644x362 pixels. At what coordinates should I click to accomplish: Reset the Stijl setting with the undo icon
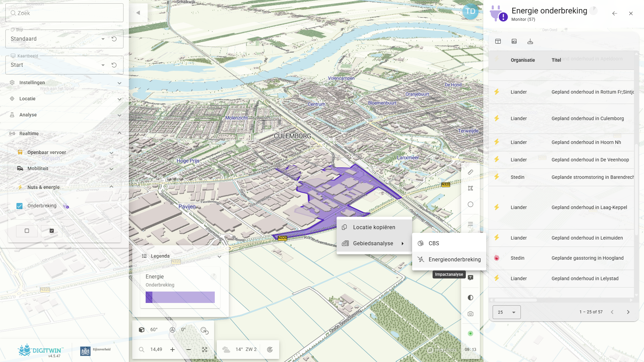pyautogui.click(x=114, y=39)
